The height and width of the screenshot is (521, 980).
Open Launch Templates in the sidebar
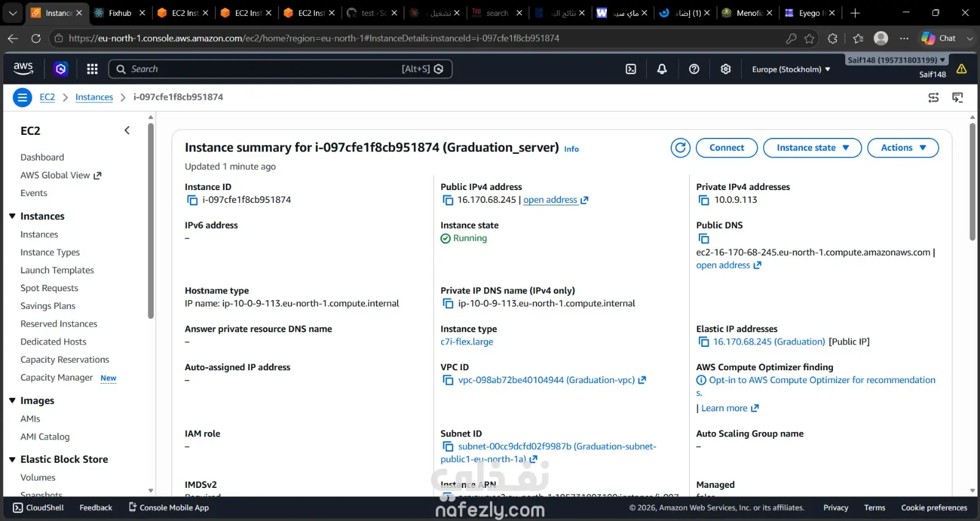click(57, 270)
